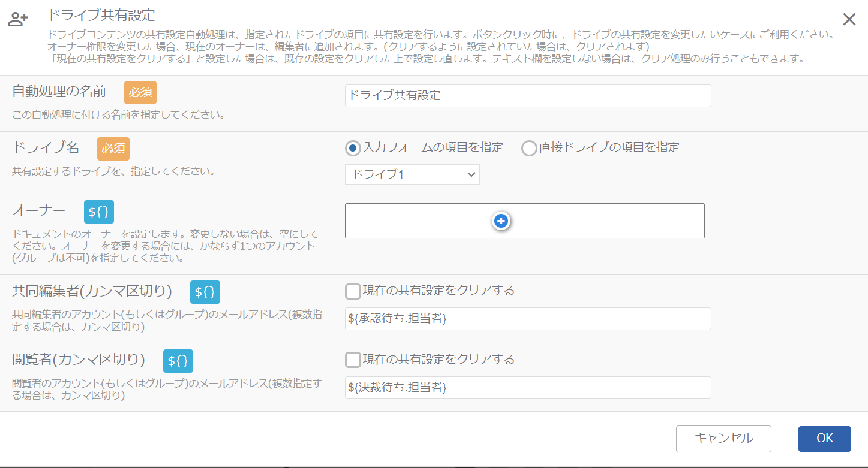This screenshot has width=868, height=468.
Task: Click the キャンセル button
Action: coord(723,439)
